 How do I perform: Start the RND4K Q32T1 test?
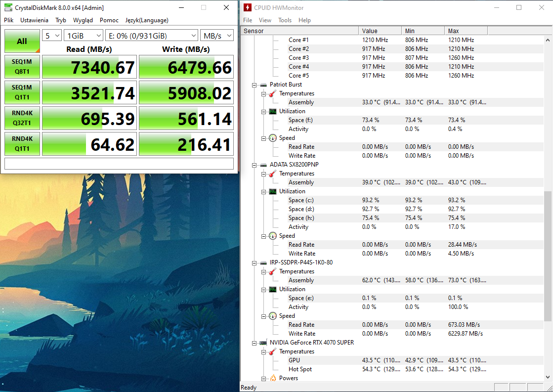22,118
